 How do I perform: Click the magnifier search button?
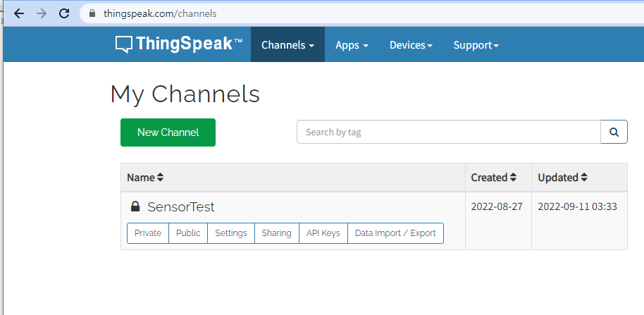pos(614,132)
